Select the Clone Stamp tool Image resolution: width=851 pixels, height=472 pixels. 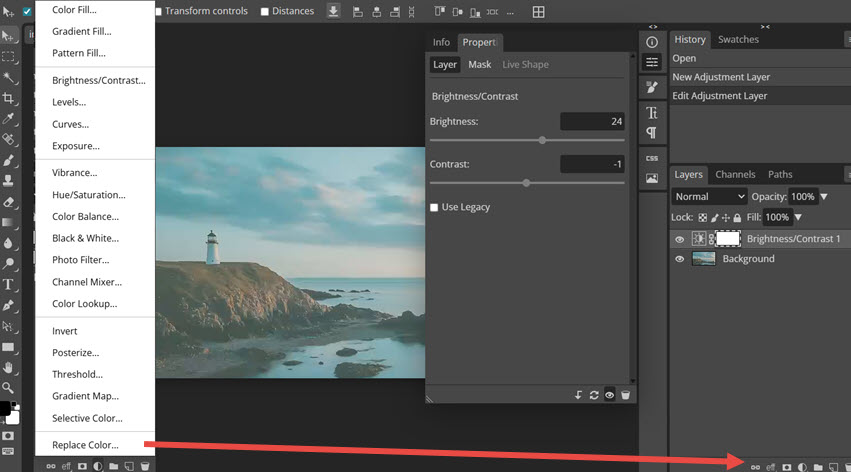(8, 181)
